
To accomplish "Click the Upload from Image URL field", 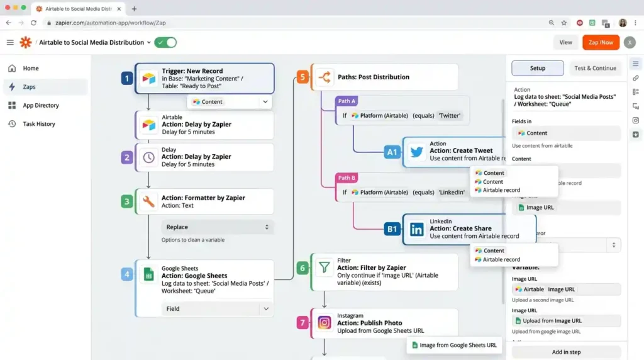I will pyautogui.click(x=566, y=320).
